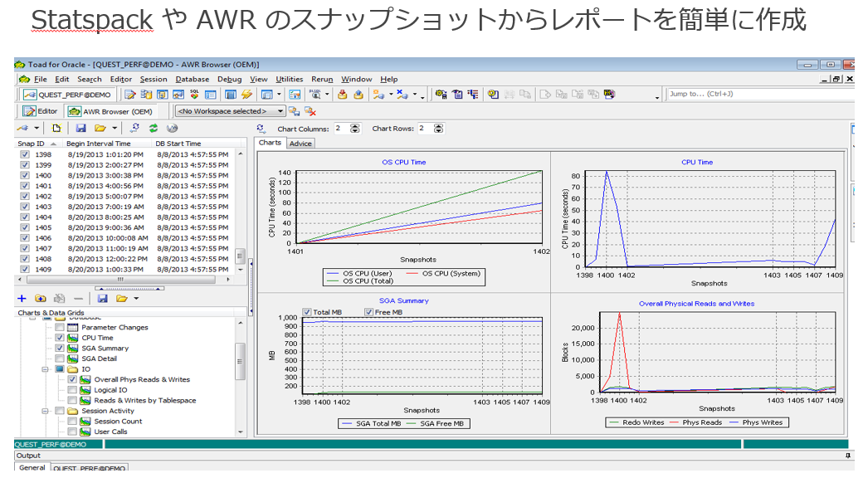Select the General output tab
Screen dimensions: 868x483
click(x=32, y=467)
